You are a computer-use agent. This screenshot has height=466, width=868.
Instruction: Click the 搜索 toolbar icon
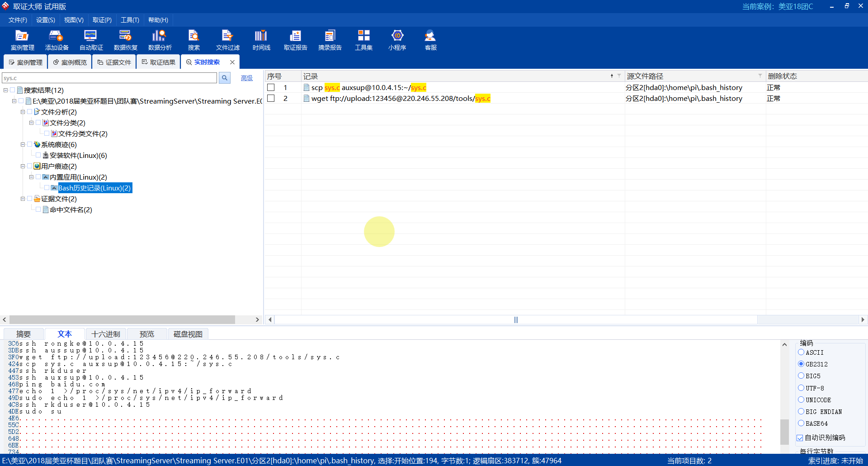(193, 40)
